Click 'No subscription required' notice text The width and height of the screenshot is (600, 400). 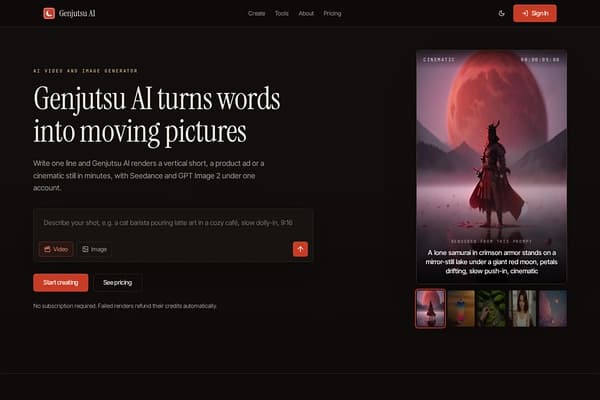pyautogui.click(x=125, y=306)
